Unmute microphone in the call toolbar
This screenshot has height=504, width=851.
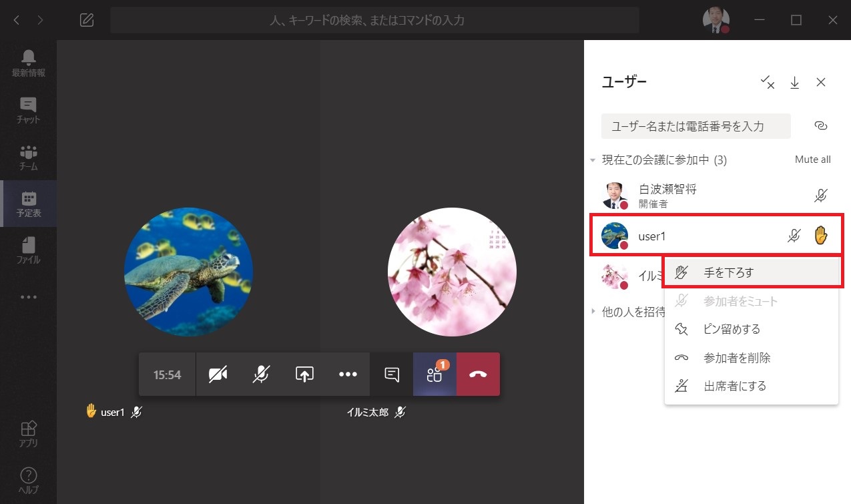[x=261, y=374]
